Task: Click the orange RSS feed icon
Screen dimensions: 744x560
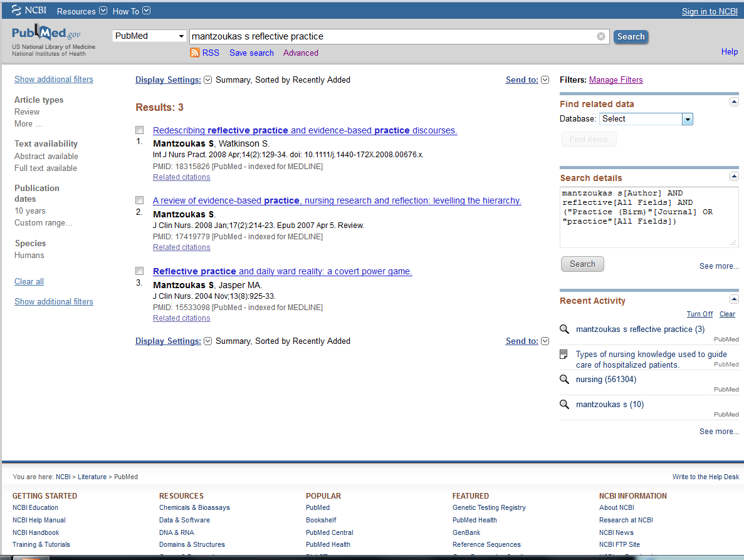Action: (194, 53)
